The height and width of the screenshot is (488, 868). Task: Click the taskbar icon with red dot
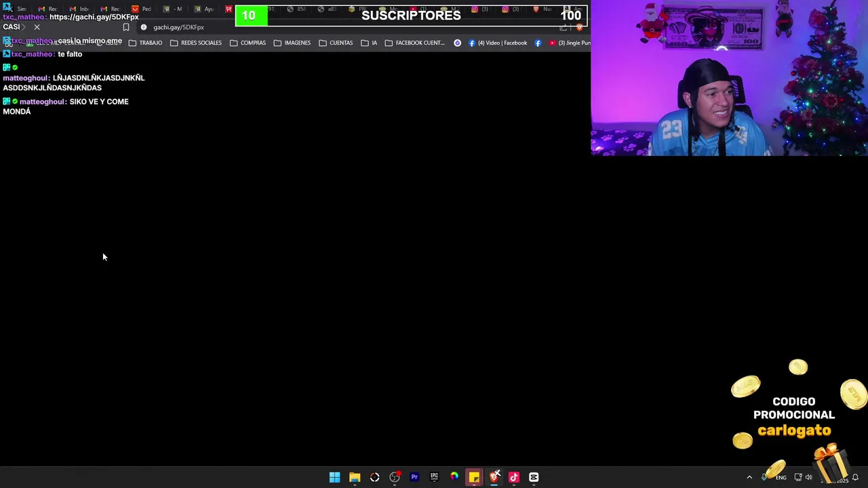point(395,477)
